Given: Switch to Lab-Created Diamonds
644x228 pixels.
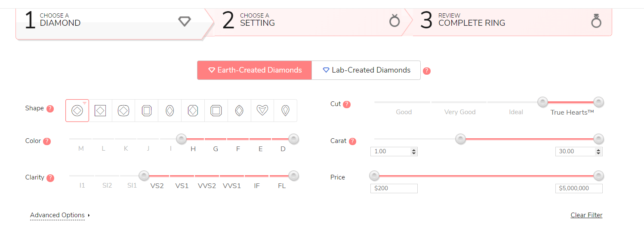Looking at the screenshot, I should coord(366,70).
